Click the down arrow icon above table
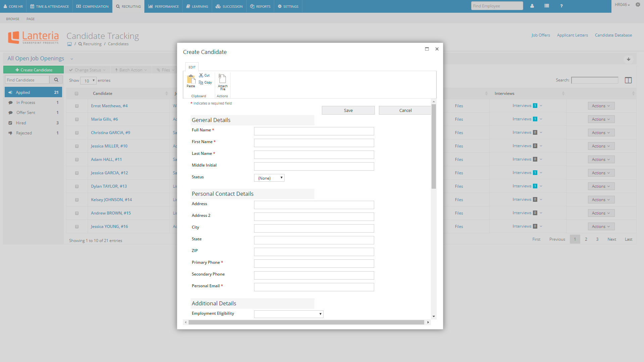 629,59
